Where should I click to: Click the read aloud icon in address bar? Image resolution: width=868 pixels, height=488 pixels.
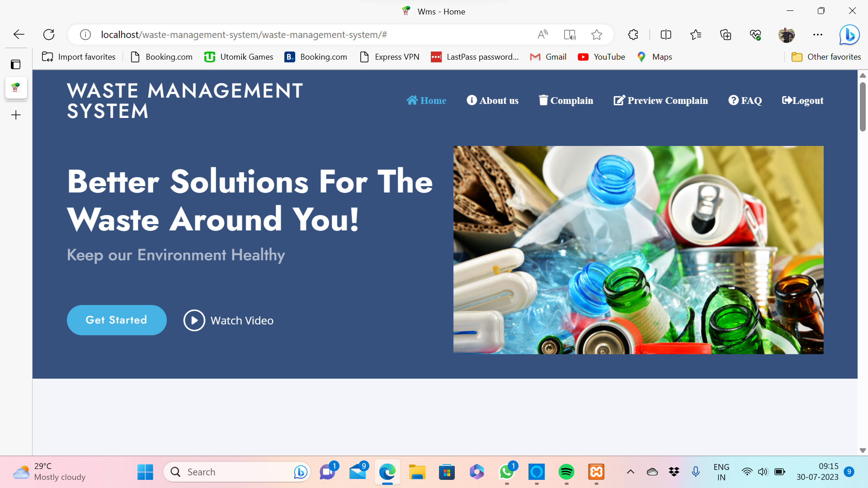pos(542,34)
